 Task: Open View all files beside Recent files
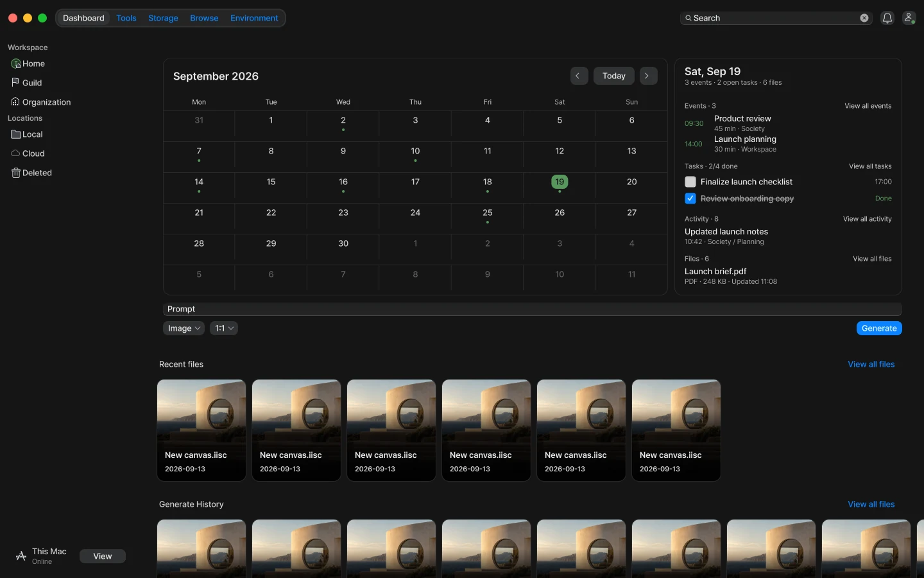point(871,364)
